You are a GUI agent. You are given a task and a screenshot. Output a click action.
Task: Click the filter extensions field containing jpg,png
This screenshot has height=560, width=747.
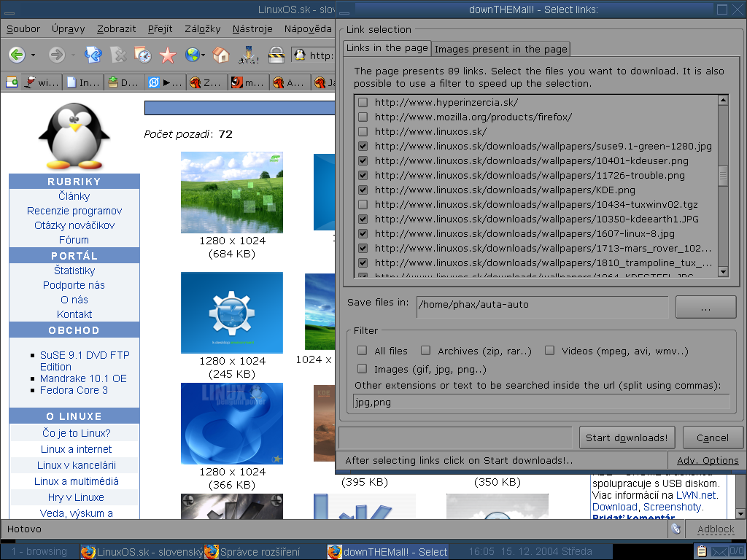(541, 402)
